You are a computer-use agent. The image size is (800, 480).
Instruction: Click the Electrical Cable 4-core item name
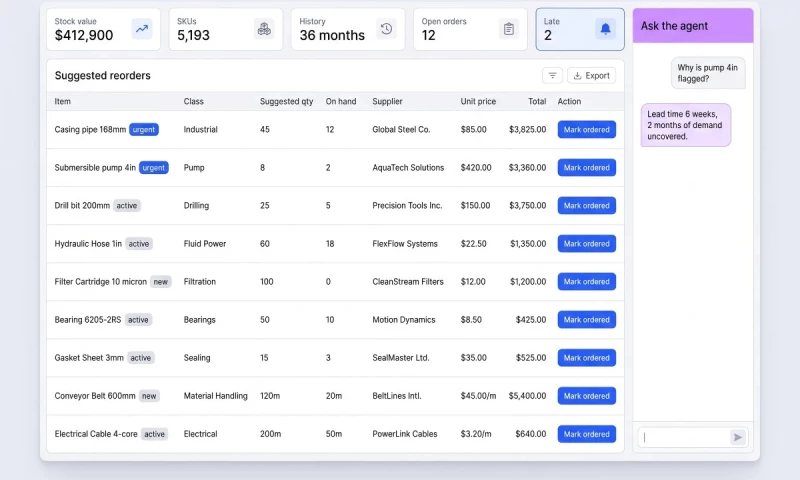coord(96,434)
